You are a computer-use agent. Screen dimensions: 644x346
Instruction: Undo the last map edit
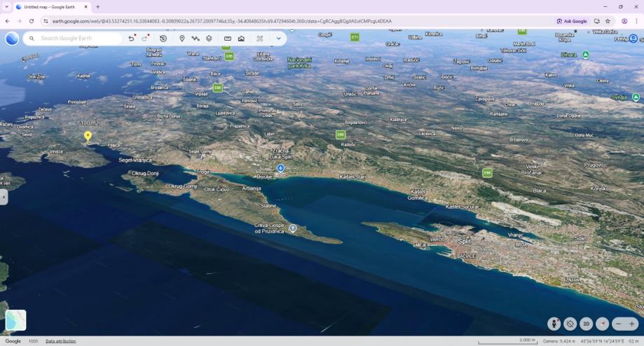(x=132, y=39)
